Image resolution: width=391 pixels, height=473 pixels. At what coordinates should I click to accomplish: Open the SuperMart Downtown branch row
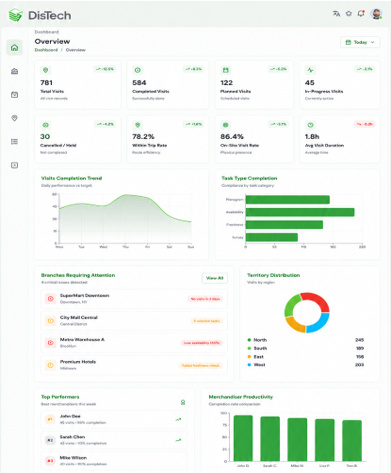pos(134,299)
